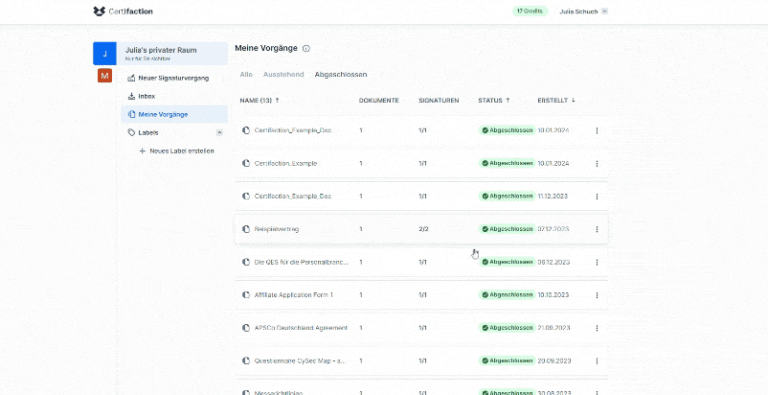
Task: Click the document icon of the Beispielvertrag row
Action: (246, 229)
